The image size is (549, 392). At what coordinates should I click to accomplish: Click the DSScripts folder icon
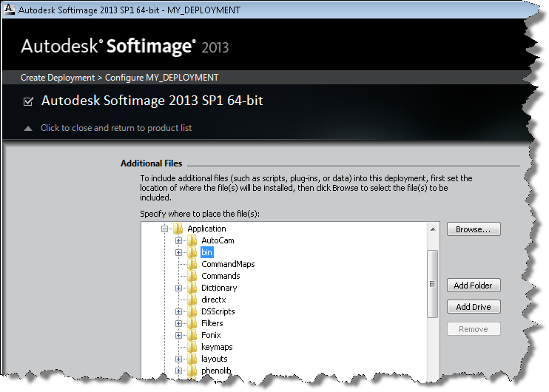tap(192, 312)
